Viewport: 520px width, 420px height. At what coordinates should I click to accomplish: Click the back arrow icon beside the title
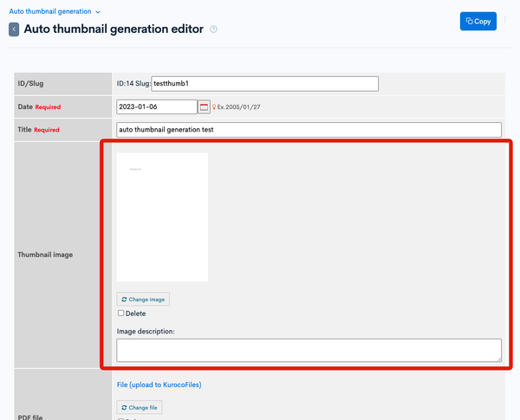point(14,29)
